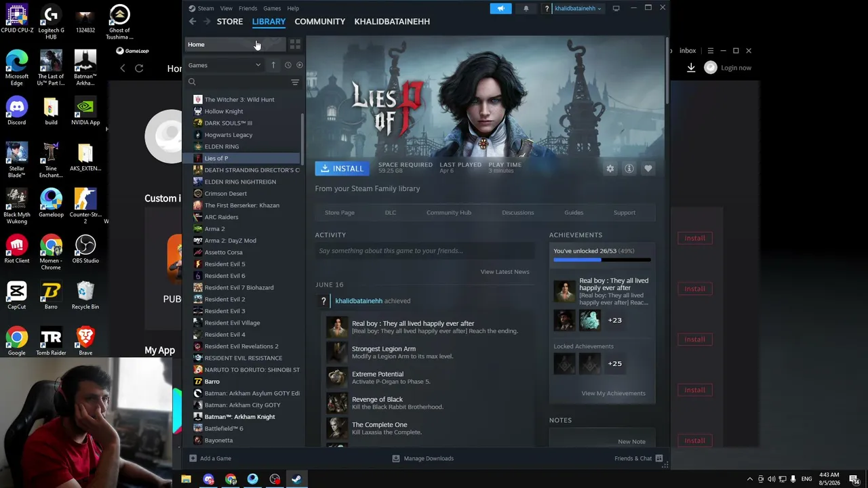Click View Latest News
The height and width of the screenshot is (488, 868).
[505, 272]
